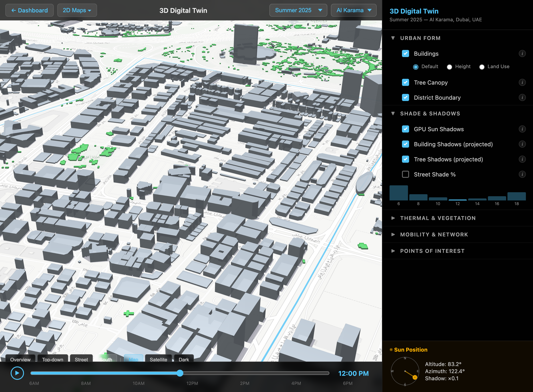
Task: Select the Land Use building color mode
Action: pos(482,67)
